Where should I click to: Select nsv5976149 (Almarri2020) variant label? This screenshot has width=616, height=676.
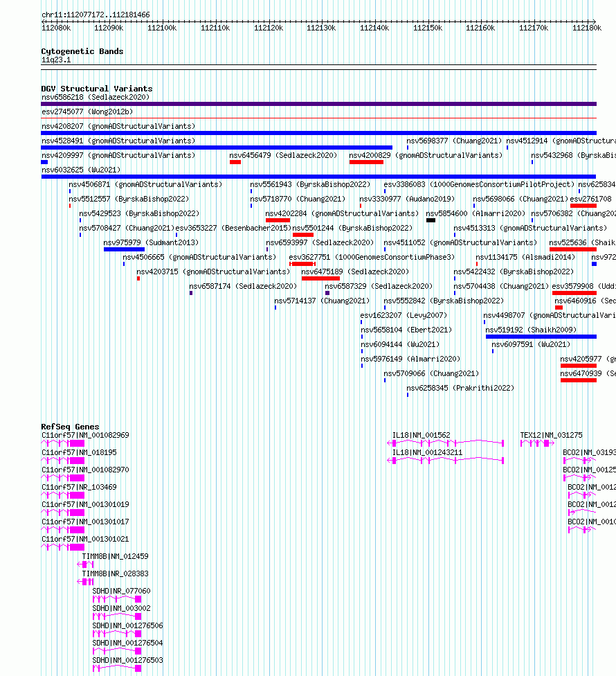pyautogui.click(x=410, y=359)
